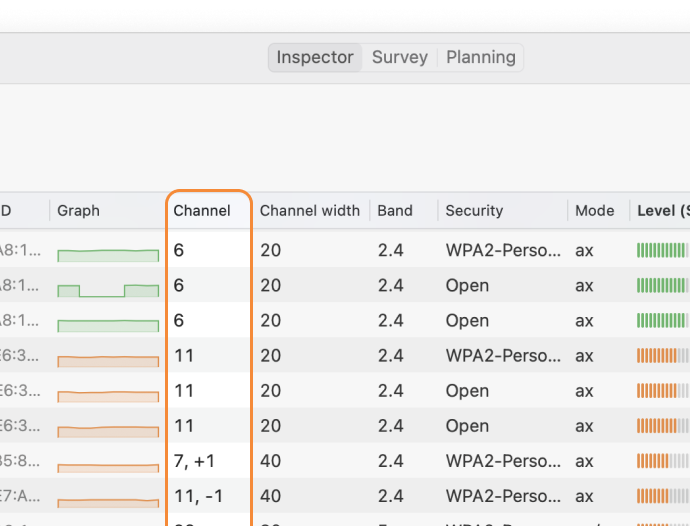Select the BSSID cell starting E7:A
The height and width of the screenshot is (526, 690).
(20, 496)
